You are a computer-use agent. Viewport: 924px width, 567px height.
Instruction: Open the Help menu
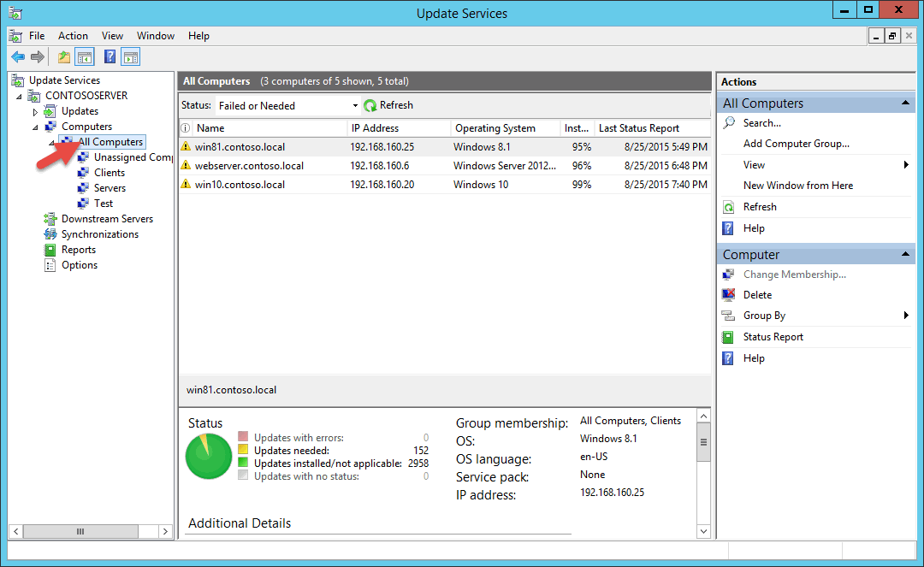coord(198,36)
